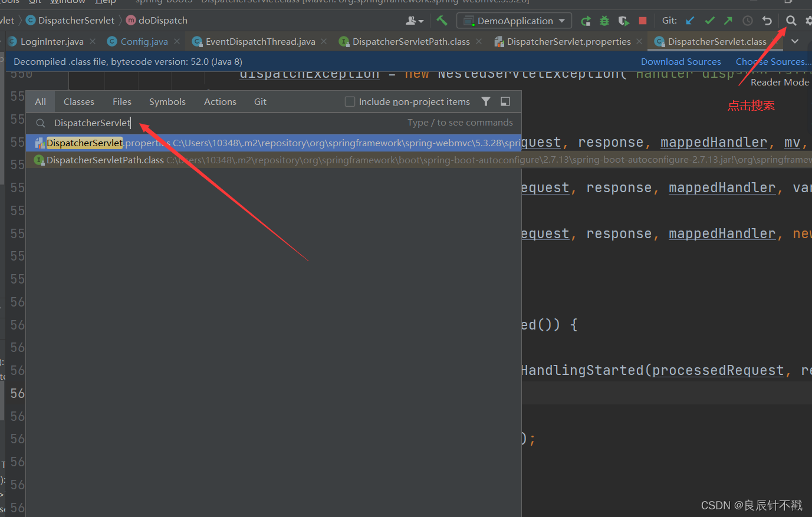
Task: Select the Symbols tab in search popup
Action: (x=167, y=102)
